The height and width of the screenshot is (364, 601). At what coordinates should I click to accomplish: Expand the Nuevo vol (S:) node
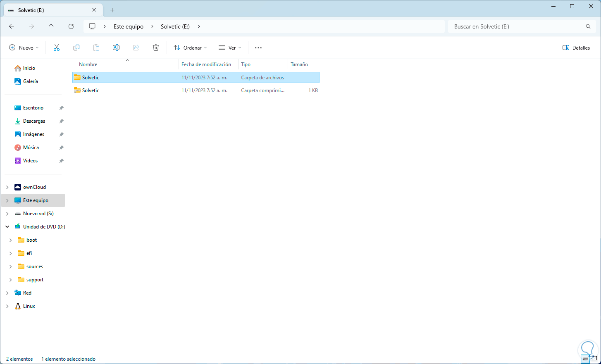click(7, 214)
